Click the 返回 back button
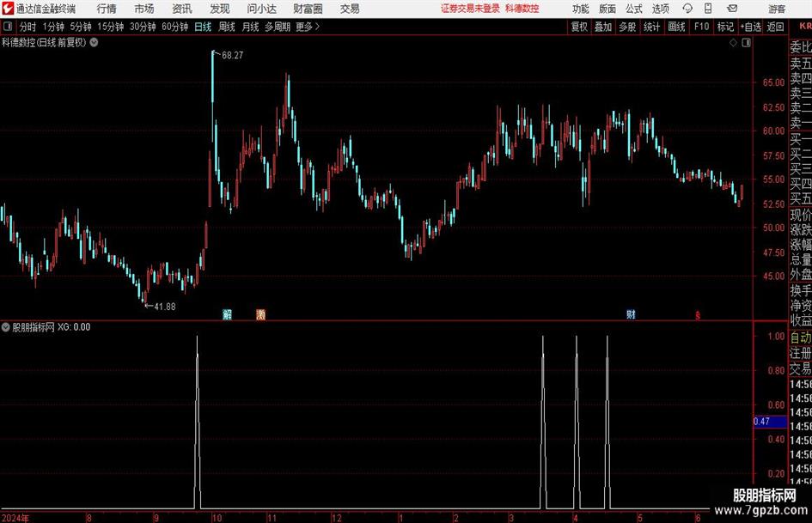 [775, 27]
